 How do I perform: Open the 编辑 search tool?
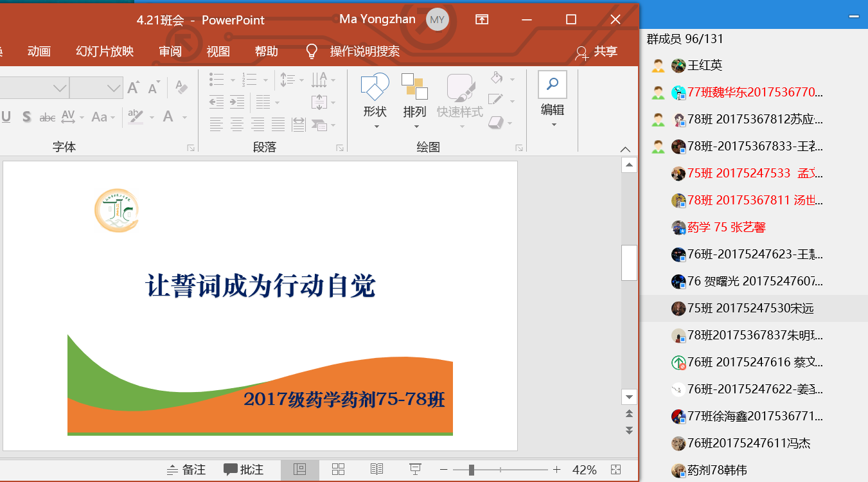click(552, 85)
